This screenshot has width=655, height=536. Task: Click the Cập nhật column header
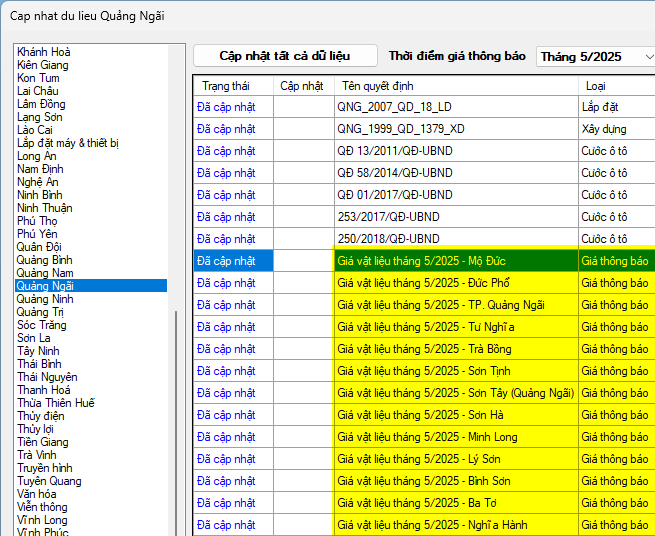click(304, 86)
